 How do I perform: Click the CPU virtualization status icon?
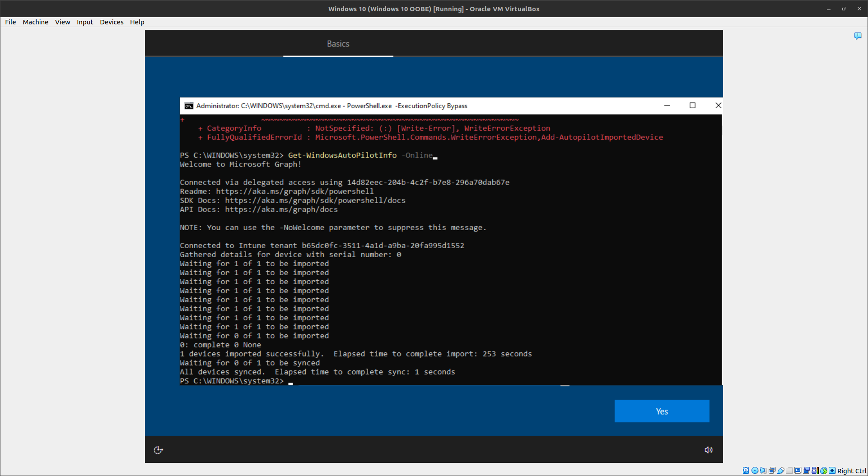tap(815, 471)
